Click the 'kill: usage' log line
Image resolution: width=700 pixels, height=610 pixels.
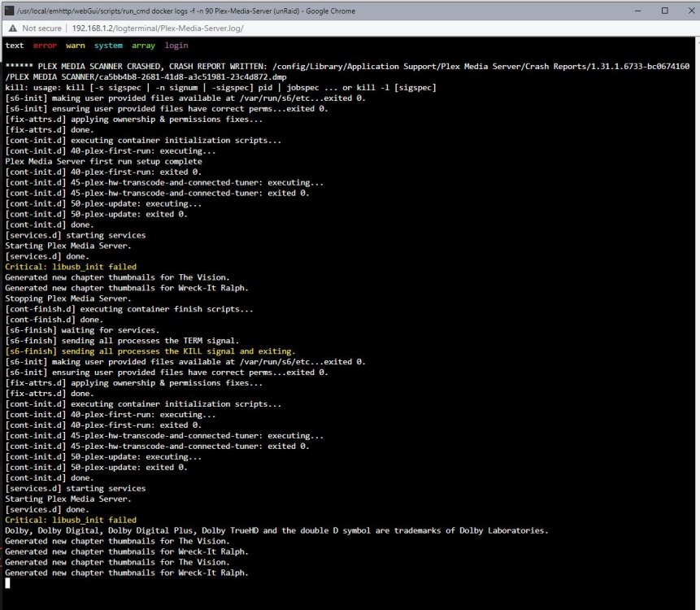220,88
